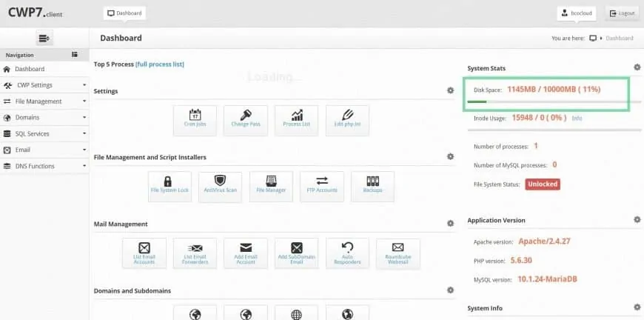This screenshot has width=644, height=320.
Task: Open the FTP Accounts tile
Action: coord(322,187)
